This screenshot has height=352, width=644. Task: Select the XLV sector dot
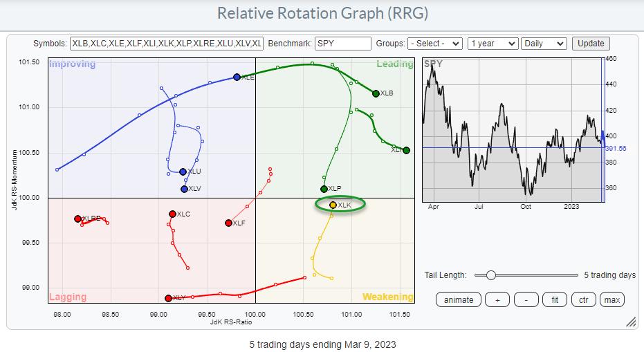(x=184, y=189)
